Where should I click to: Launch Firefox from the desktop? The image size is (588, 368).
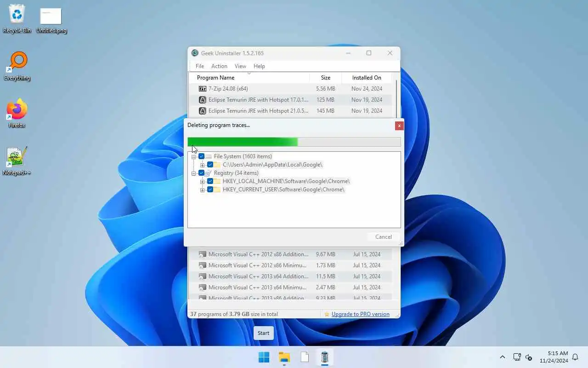17,113
